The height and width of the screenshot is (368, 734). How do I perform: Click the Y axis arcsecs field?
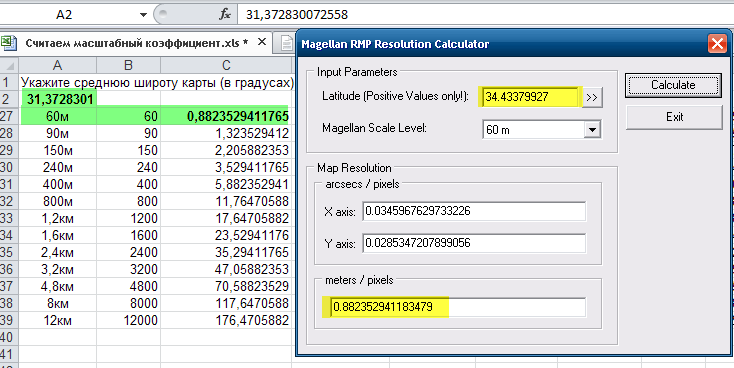tap(474, 243)
